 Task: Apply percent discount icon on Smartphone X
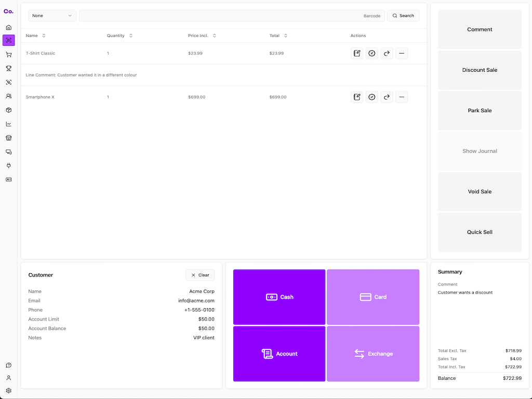[x=371, y=97]
